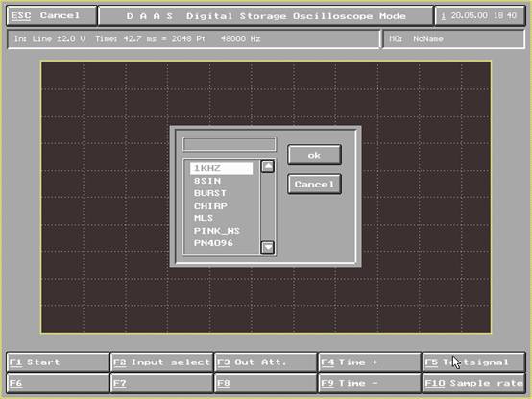The height and width of the screenshot is (399, 532).
Task: Activate the F1 Start button
Action: pyautogui.click(x=58, y=362)
